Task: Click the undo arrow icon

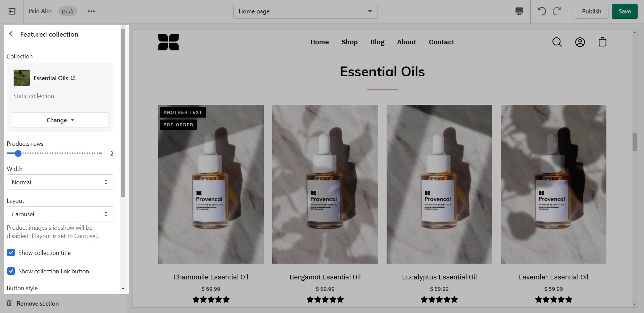Action: click(542, 11)
